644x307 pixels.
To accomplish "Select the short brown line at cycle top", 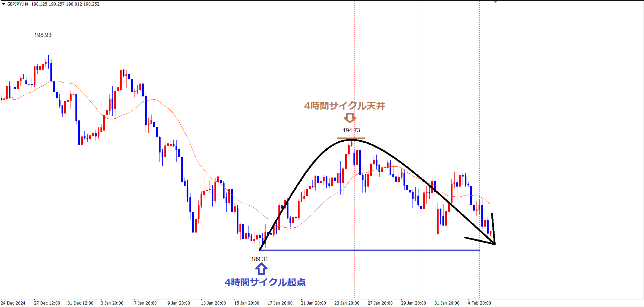I will (351, 139).
